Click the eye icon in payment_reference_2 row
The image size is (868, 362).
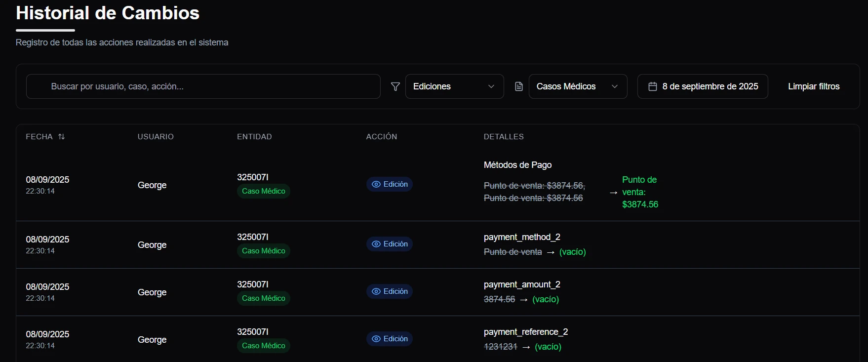click(376, 339)
